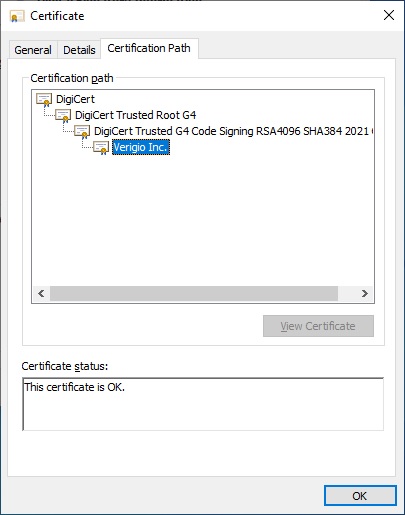Click the 'Certificate status:' label

[65, 366]
